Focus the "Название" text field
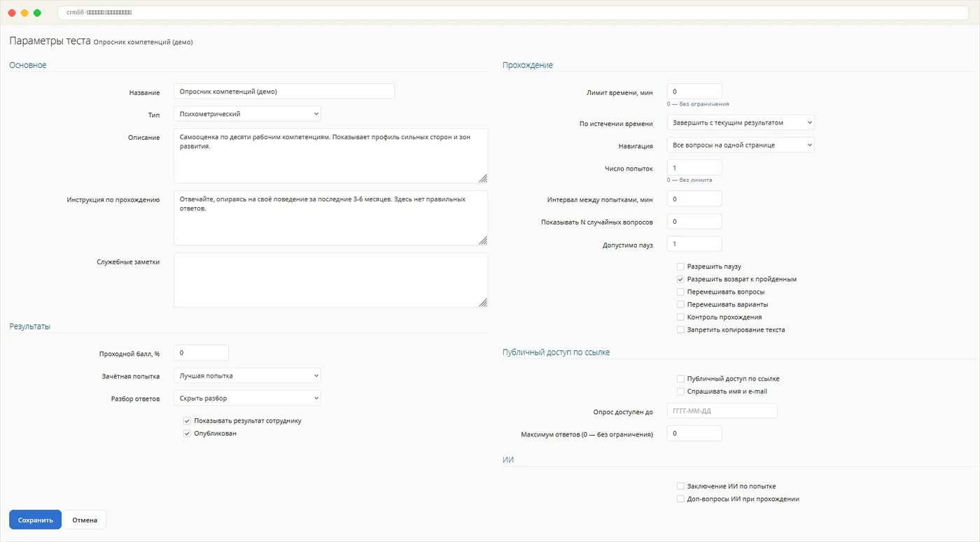980x542 pixels. 284,92
